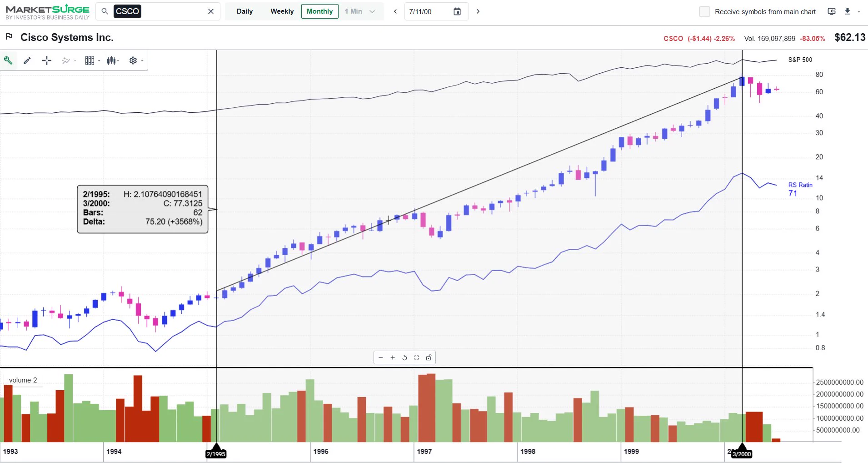Go to next date with right chevron
868x463 pixels.
pyautogui.click(x=478, y=11)
